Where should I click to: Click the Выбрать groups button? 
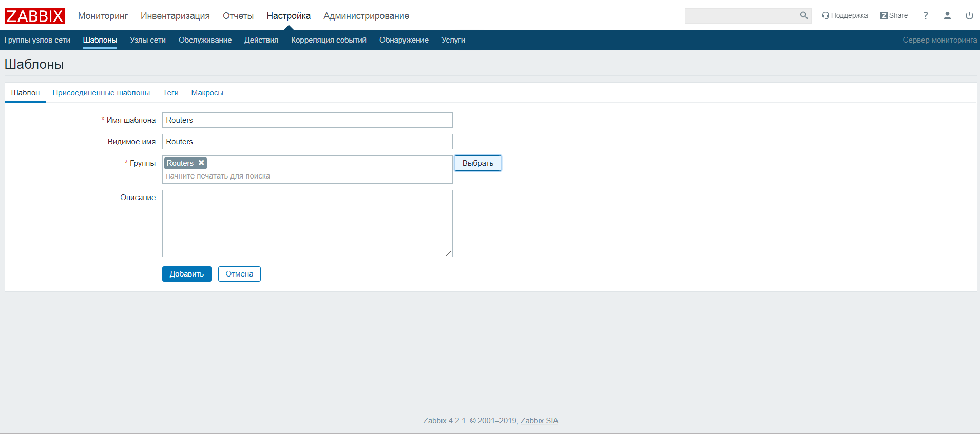[477, 163]
